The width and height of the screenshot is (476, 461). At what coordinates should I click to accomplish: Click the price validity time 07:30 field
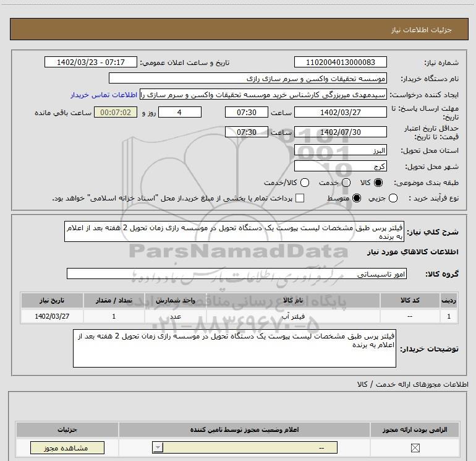247,132
